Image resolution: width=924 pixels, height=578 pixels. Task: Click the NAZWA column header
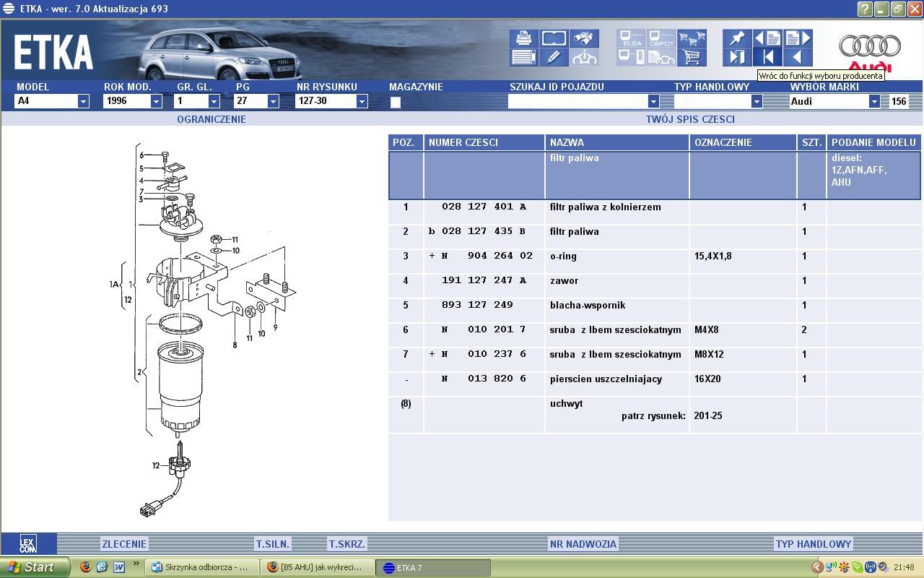click(617, 142)
